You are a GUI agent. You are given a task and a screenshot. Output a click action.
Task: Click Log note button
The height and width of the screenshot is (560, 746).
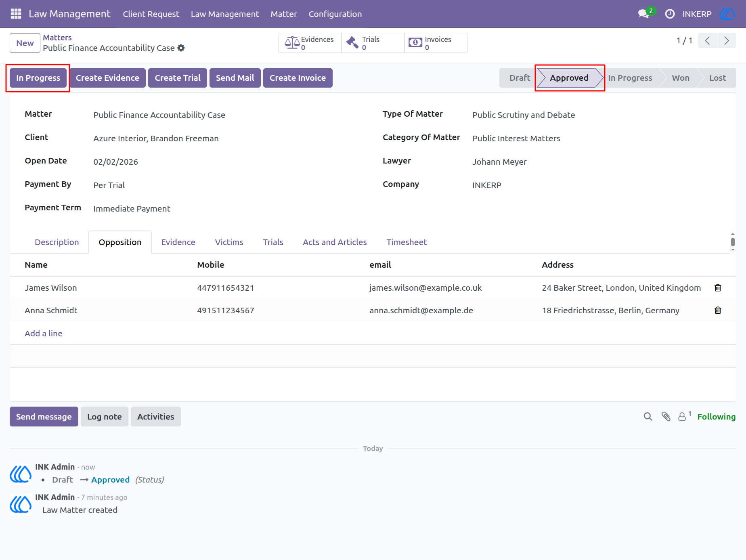[x=104, y=417]
